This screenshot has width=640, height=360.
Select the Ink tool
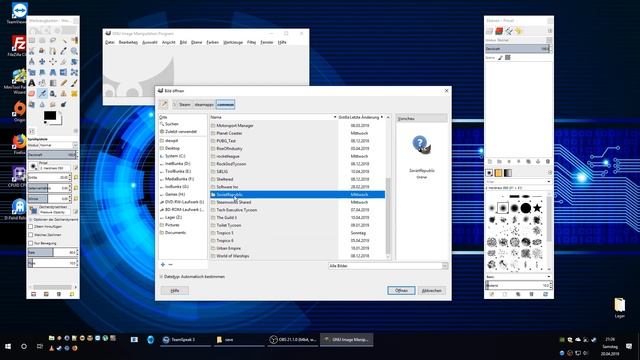click(x=53, y=93)
